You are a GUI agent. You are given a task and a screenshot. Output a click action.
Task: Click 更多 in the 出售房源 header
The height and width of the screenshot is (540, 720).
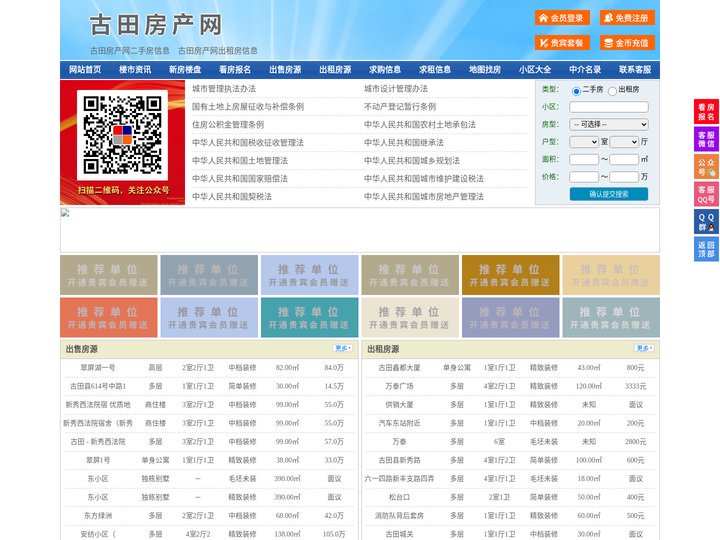(343, 349)
